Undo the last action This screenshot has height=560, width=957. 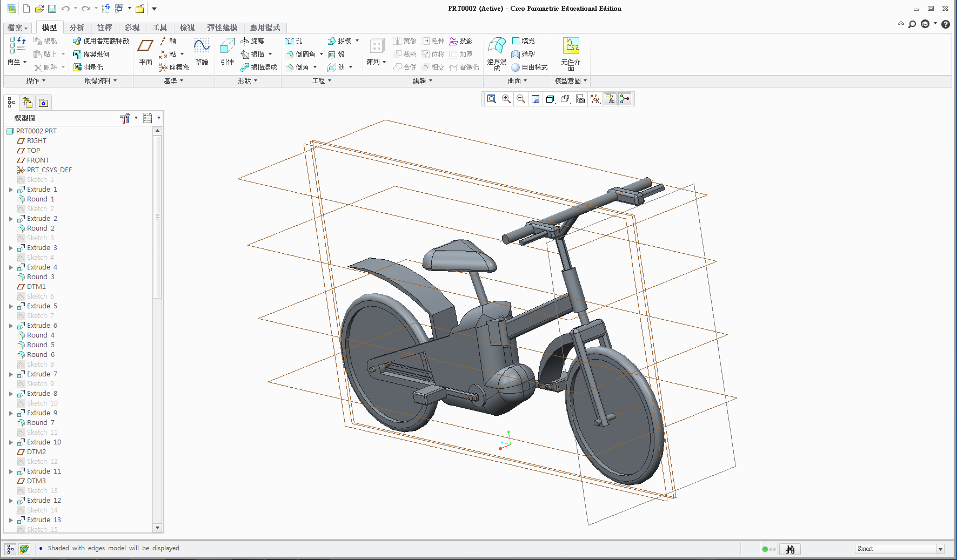(65, 9)
